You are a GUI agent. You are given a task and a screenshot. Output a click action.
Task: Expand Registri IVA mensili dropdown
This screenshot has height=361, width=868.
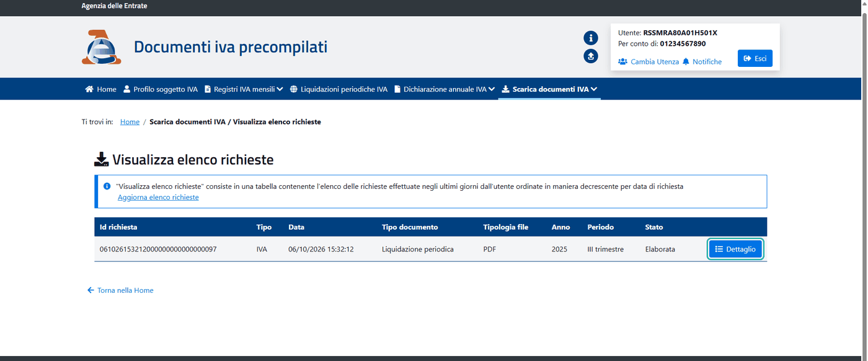244,89
